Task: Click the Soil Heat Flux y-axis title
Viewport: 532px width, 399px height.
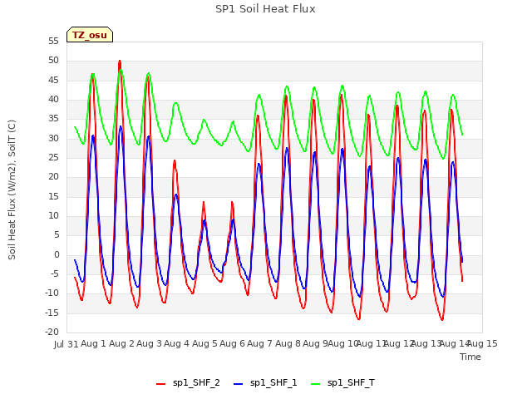Action: click(12, 190)
